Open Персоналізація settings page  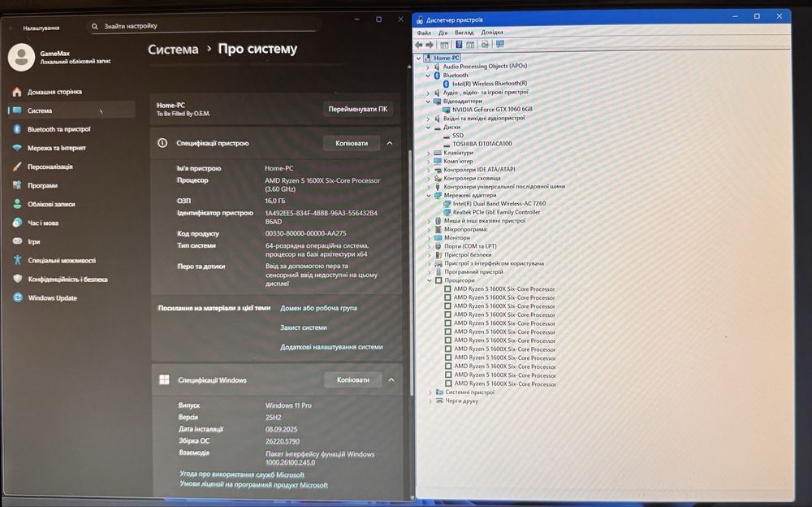[x=50, y=167]
